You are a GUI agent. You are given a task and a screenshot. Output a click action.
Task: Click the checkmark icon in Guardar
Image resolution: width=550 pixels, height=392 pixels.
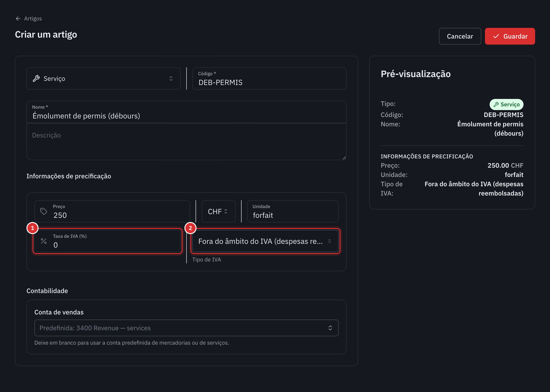[x=496, y=36]
